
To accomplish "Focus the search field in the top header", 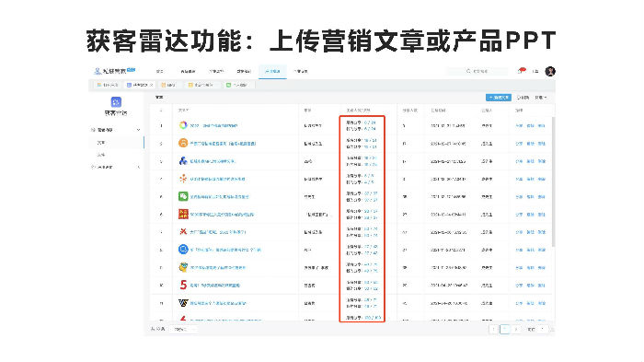I will pos(477,71).
